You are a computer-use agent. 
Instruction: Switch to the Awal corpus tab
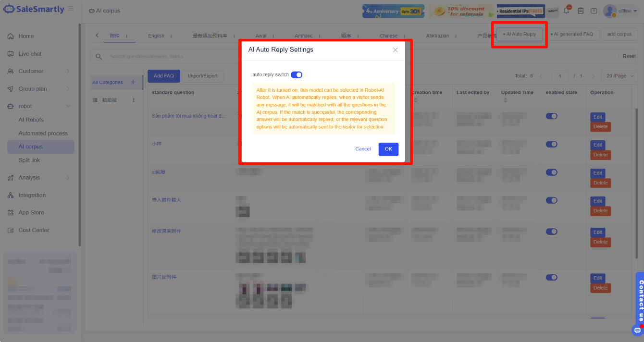tap(261, 36)
